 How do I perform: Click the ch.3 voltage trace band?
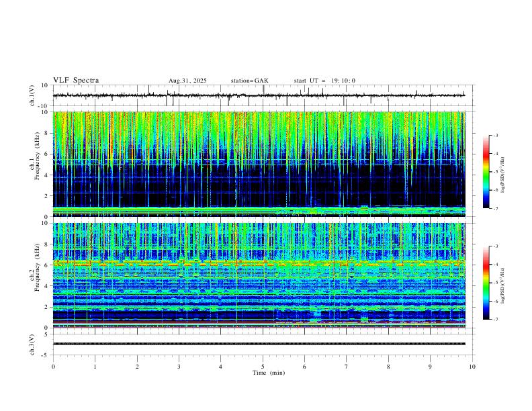[x=259, y=344]
